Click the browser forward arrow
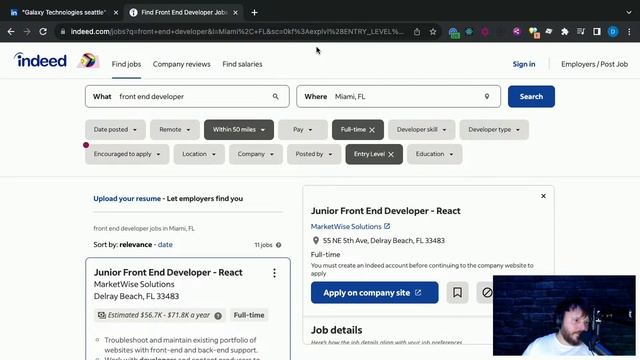Viewport: 640px width, 360px height. click(x=27, y=31)
